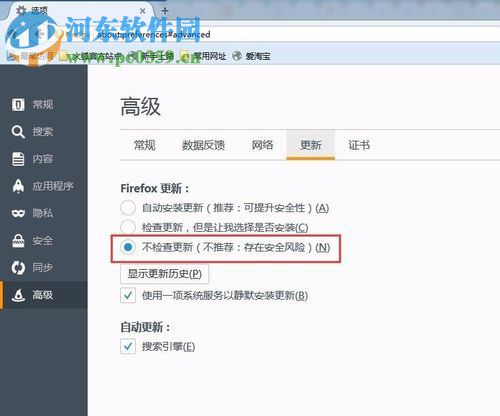Select 检查更新，但是让我选择是否安装 radio option
Screen dimensions: 500x416
coord(128,227)
